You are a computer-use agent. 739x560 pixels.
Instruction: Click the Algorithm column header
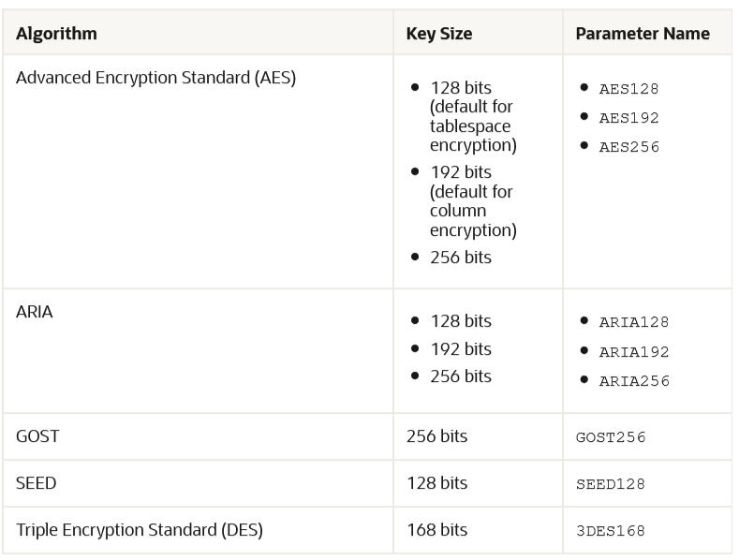tap(56, 34)
